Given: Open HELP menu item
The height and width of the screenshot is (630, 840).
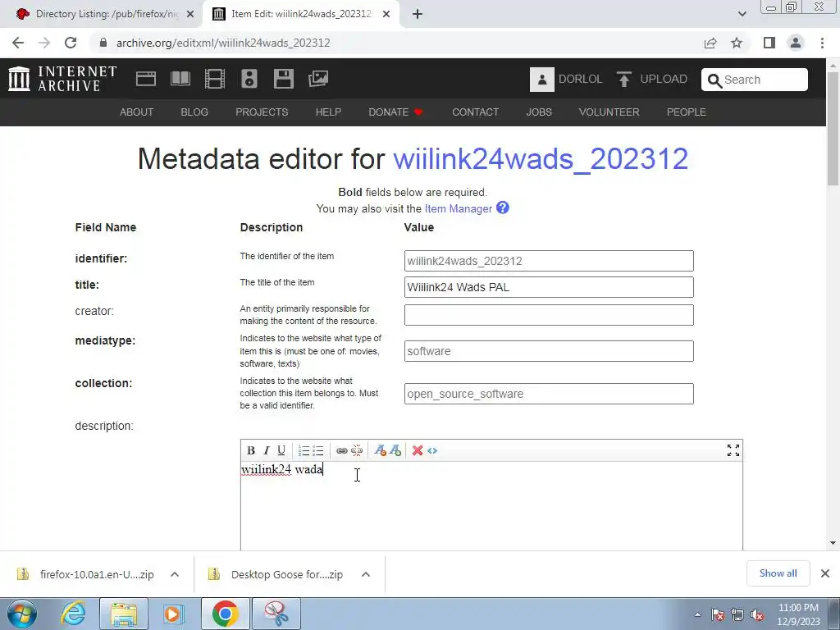Looking at the screenshot, I should click(x=328, y=112).
